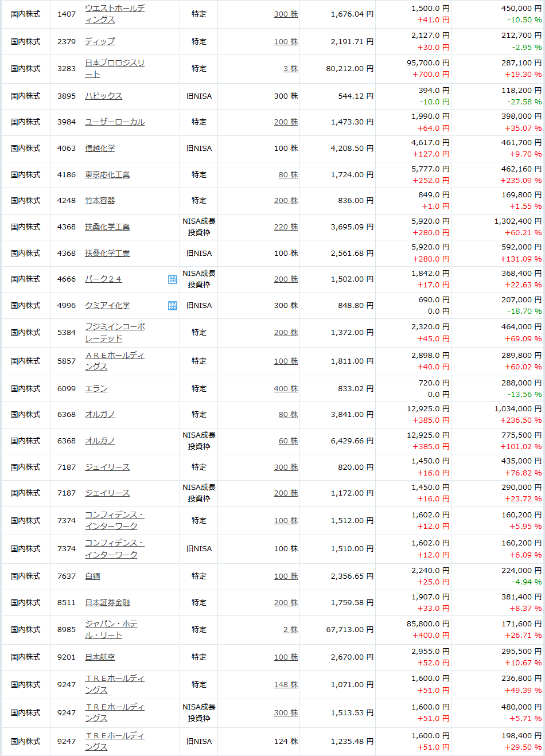Open the 白銅 stock link
545x756 pixels.
[x=92, y=576]
